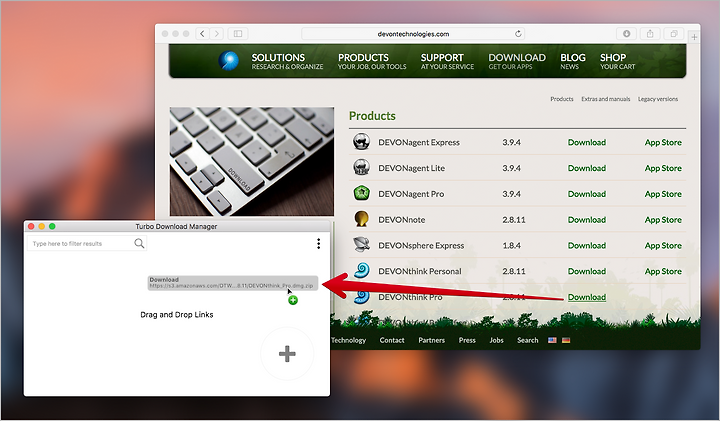Image resolution: width=720 pixels, height=421 pixels.
Task: Switch site language to English flag
Action: coord(552,340)
